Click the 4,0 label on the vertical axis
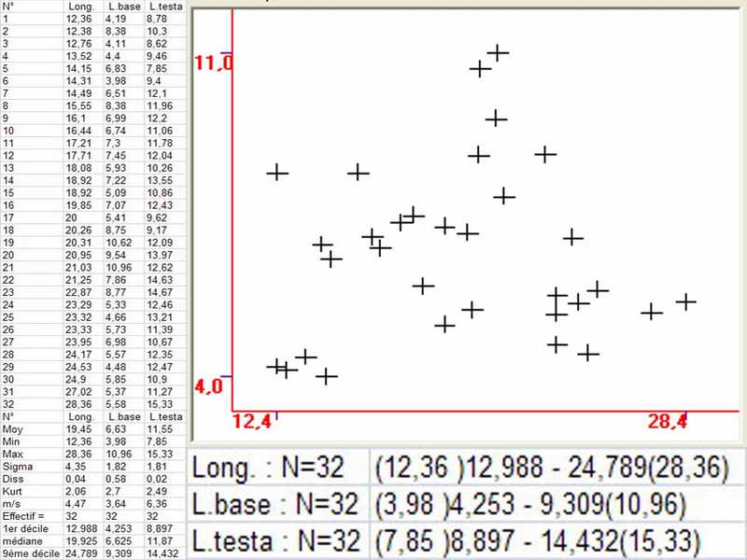 208,385
